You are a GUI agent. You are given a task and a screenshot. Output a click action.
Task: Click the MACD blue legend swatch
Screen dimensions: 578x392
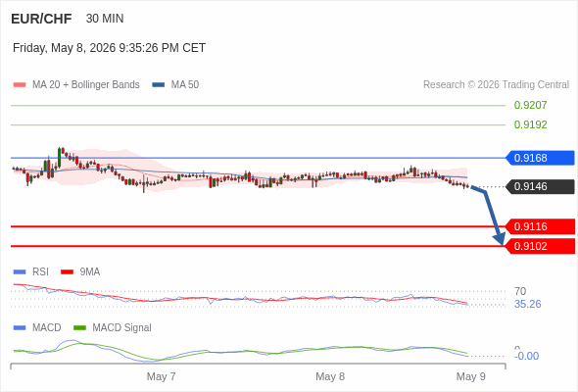click(x=20, y=328)
